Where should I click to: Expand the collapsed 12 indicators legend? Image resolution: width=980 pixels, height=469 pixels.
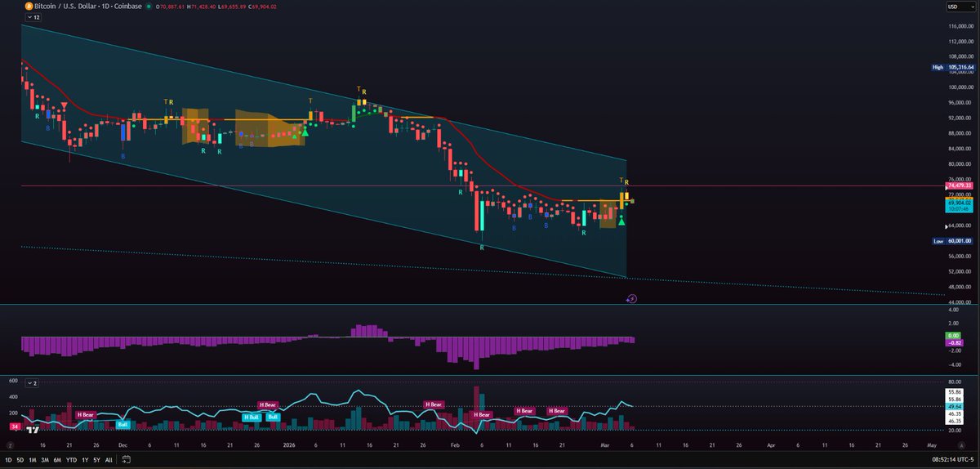[x=32, y=19]
